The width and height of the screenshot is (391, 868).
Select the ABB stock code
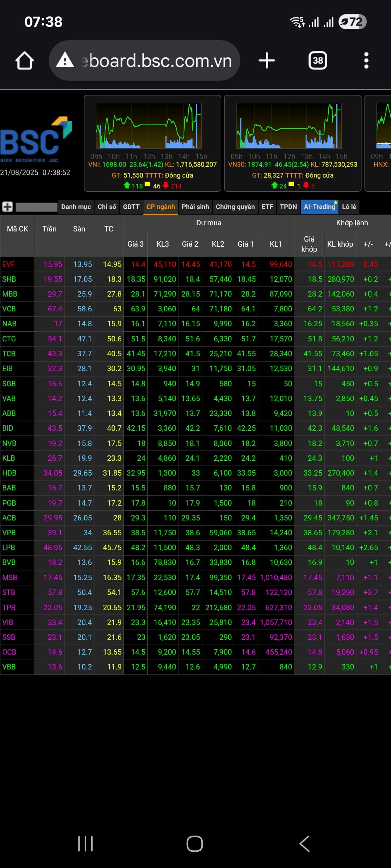[x=9, y=413]
